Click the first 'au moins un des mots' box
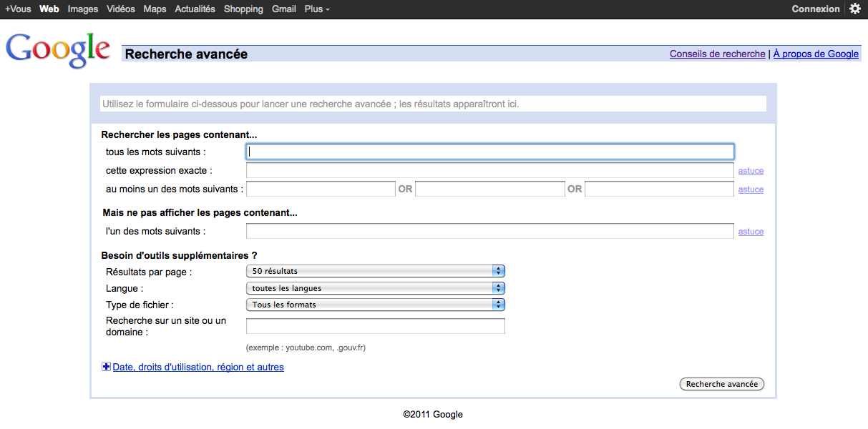 [321, 189]
